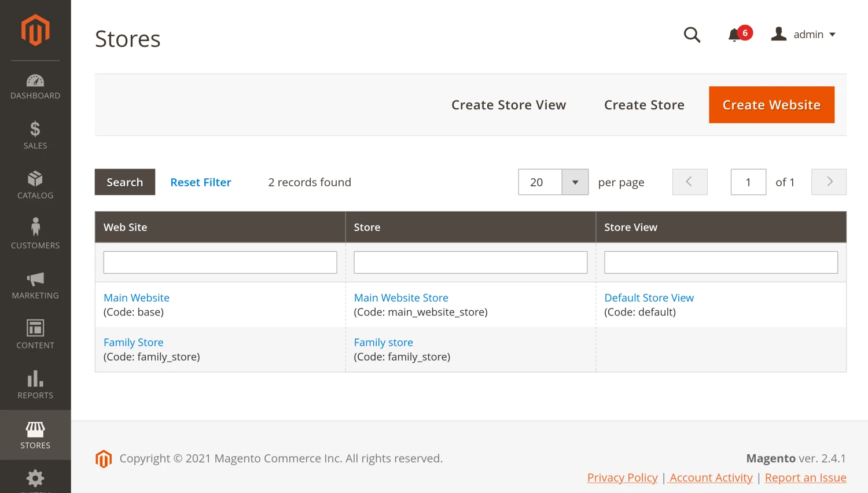Focus the Web Site filter input
868x493 pixels.
(x=220, y=262)
